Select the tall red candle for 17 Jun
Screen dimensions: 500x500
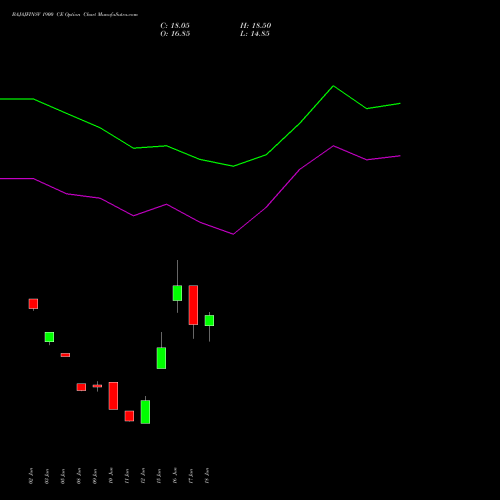point(193,305)
